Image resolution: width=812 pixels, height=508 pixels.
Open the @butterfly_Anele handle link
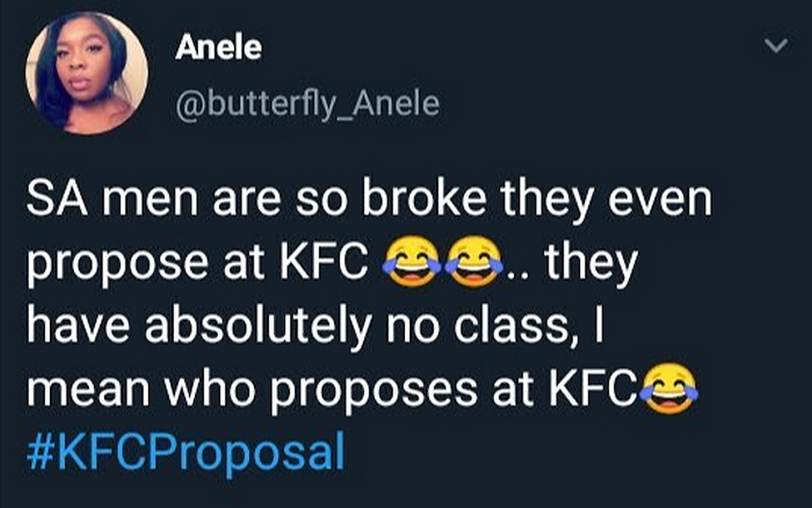307,104
